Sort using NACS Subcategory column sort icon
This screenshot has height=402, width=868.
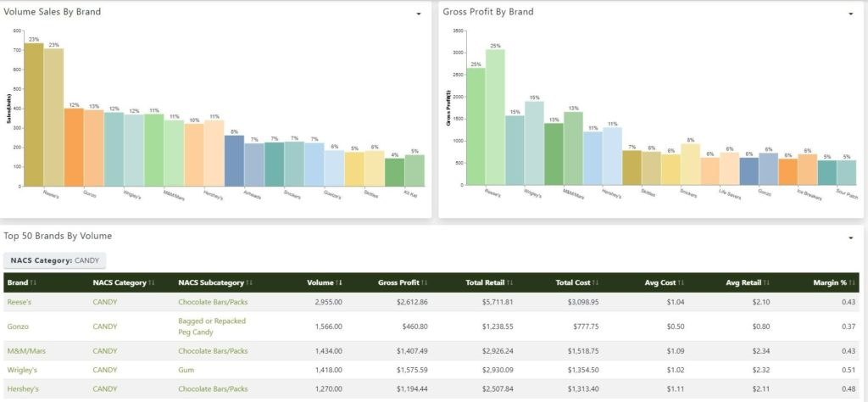pyautogui.click(x=248, y=283)
